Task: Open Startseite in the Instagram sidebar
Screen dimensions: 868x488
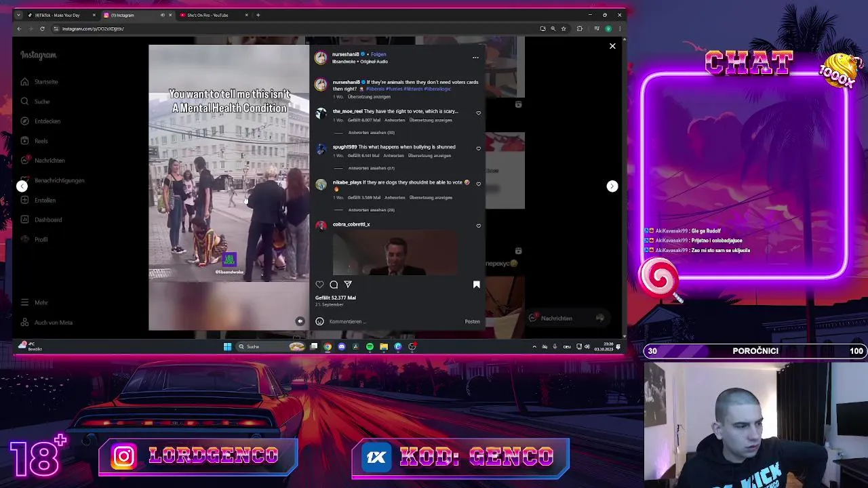Action: (40, 81)
